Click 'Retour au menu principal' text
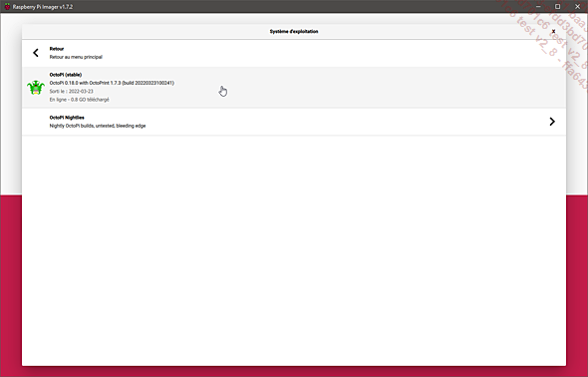Viewport: 588px width, 377px height. pos(76,57)
